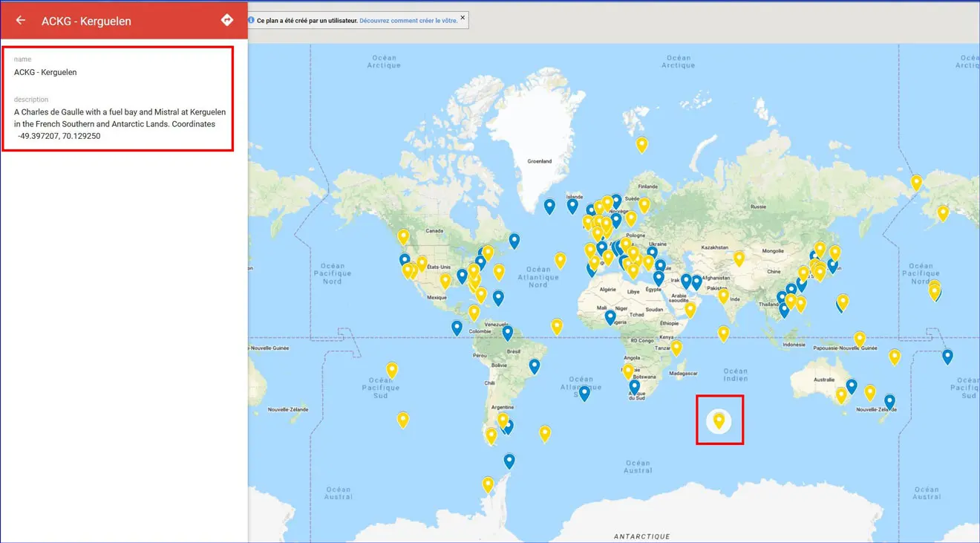This screenshot has width=980, height=543.
Task: Select blue pin right of Venezuela label
Action: tap(508, 333)
